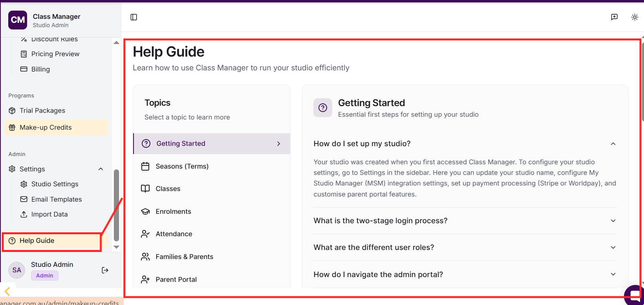
Task: Select the Attendance topic
Action: click(212, 234)
